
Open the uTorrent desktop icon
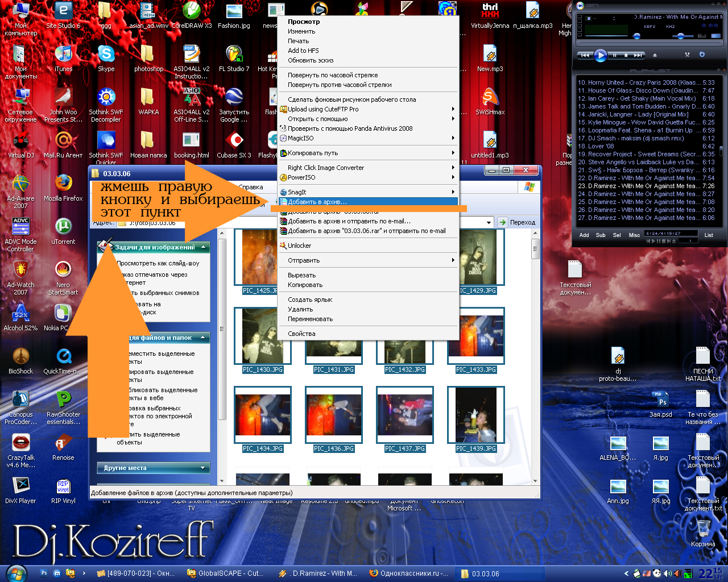pos(63,231)
